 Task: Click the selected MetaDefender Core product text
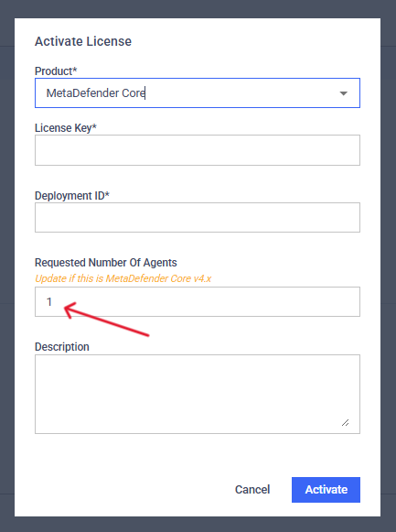pyautogui.click(x=96, y=93)
